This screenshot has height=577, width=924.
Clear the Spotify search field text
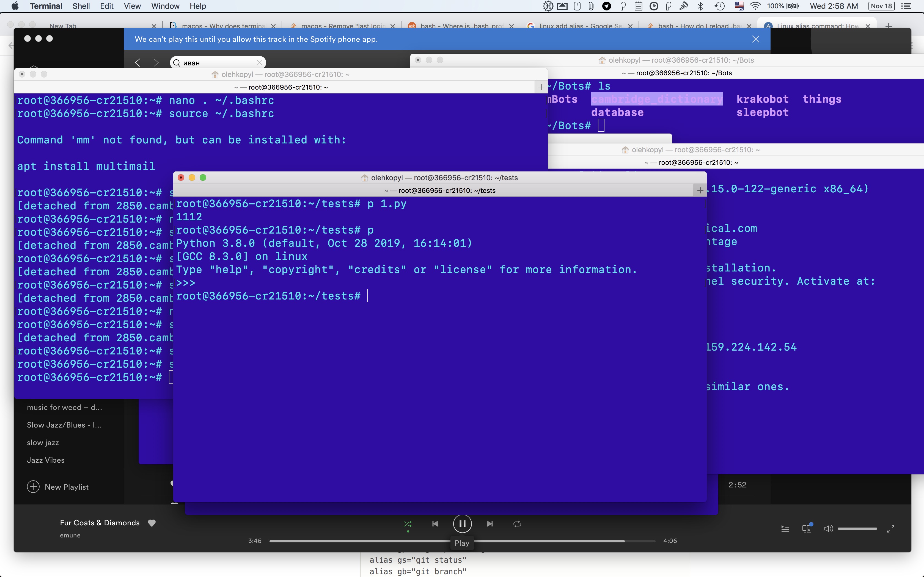[260, 63]
